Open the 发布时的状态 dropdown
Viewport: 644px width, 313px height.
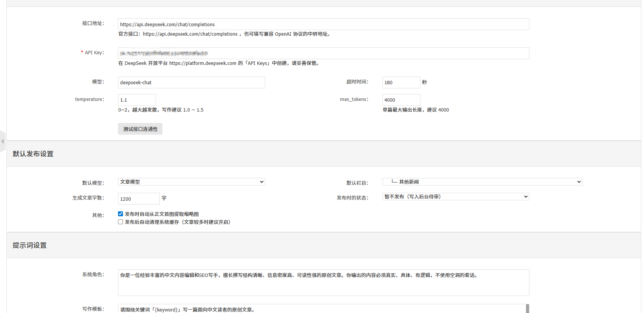click(x=455, y=197)
